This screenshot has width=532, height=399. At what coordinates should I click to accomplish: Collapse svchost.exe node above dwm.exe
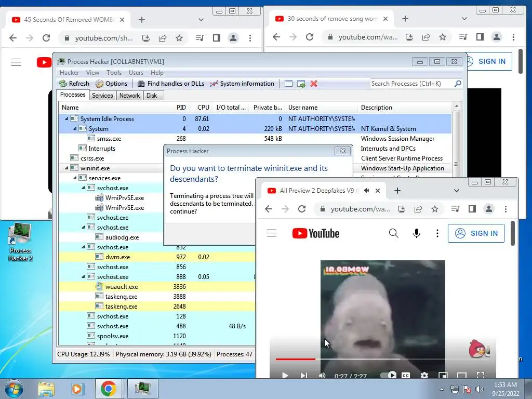click(x=83, y=247)
